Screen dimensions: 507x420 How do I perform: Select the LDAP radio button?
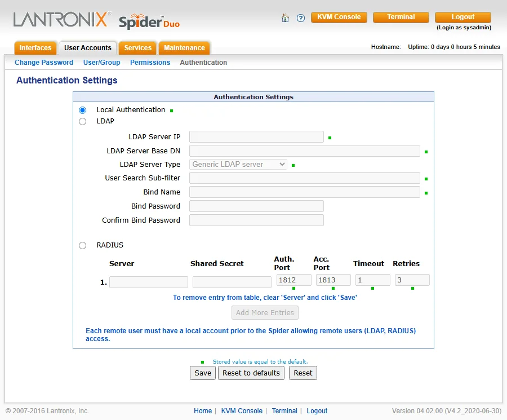pos(82,121)
